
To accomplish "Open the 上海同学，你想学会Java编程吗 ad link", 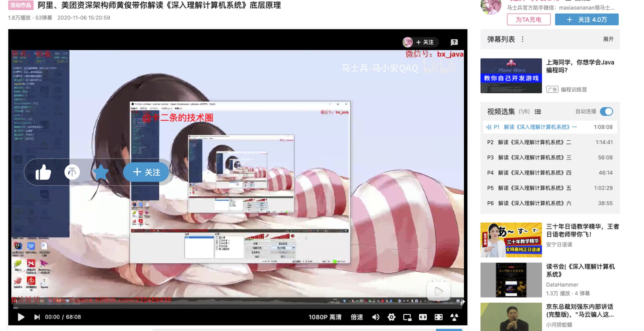I will coord(580,66).
